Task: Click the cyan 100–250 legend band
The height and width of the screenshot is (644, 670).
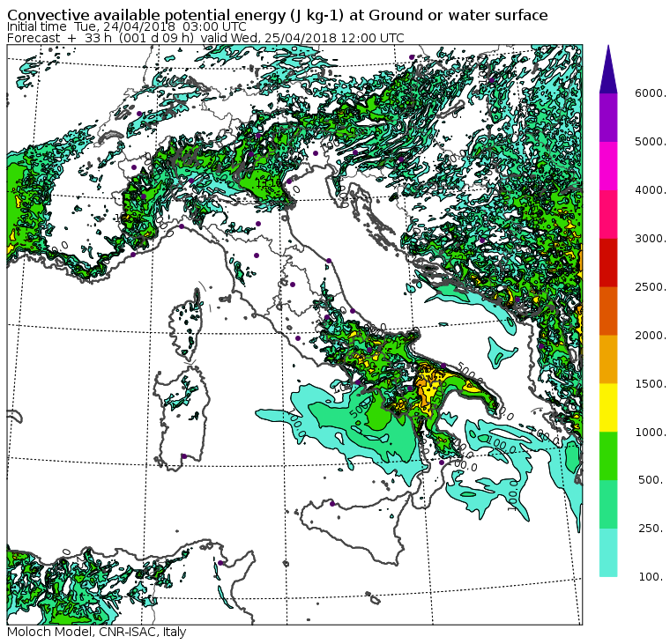Action: point(608,552)
